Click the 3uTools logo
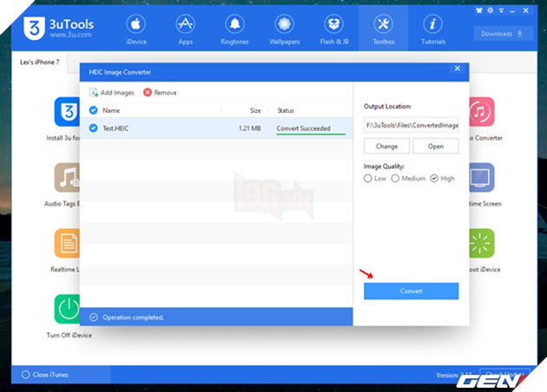This screenshot has width=547, height=392. (59, 28)
